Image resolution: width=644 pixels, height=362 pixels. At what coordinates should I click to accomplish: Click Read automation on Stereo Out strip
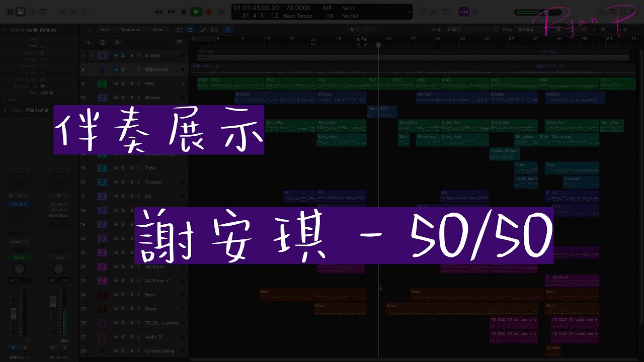[x=59, y=257]
